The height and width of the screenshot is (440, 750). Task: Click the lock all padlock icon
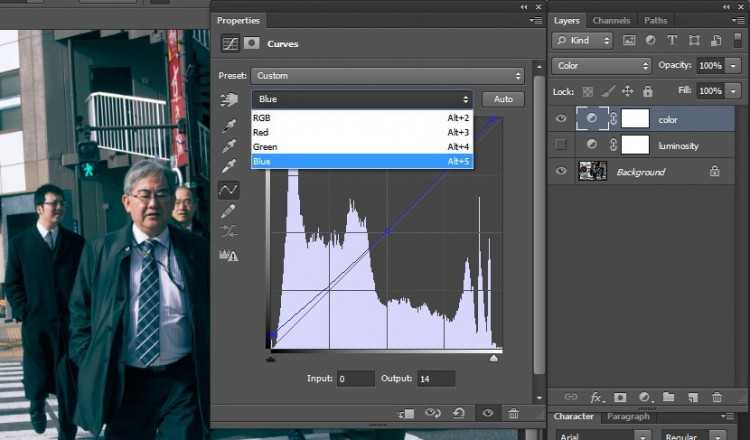point(646,91)
